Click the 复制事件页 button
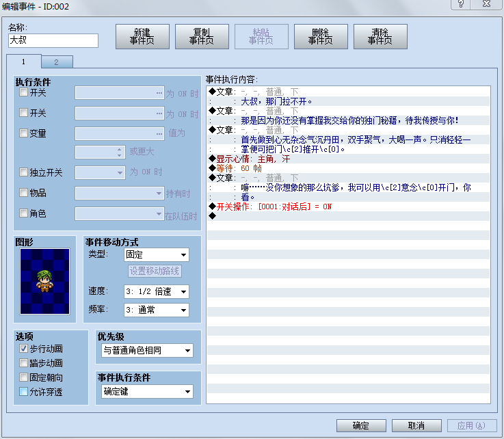Image resolution: width=504 pixels, height=439 pixels. [202, 37]
